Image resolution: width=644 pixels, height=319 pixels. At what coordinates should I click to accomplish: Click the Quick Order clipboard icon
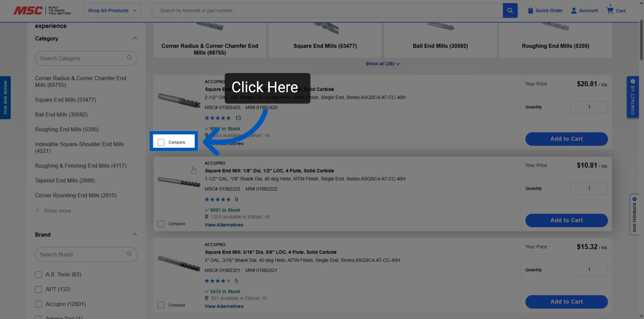[530, 10]
